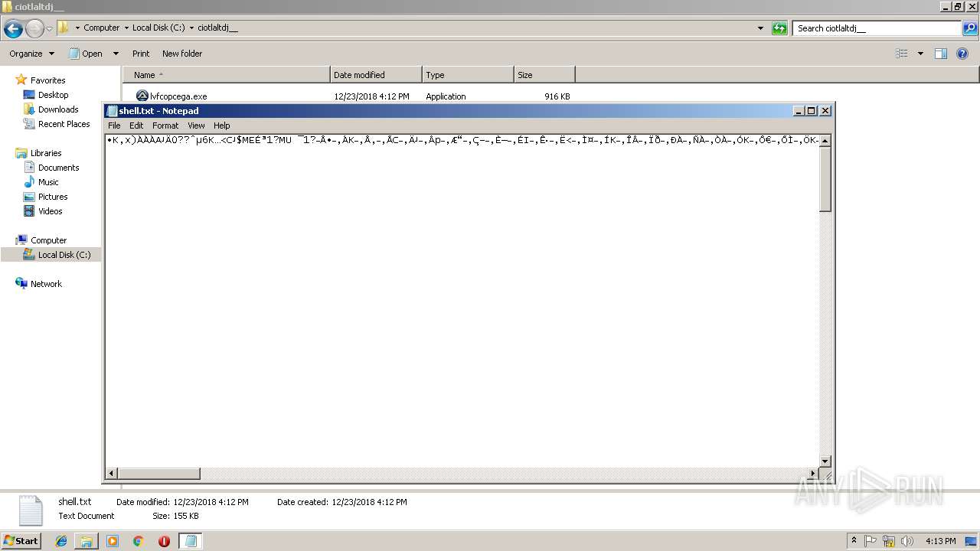Click the Explorer help question mark icon
The width and height of the screenshot is (980, 551).
(962, 54)
